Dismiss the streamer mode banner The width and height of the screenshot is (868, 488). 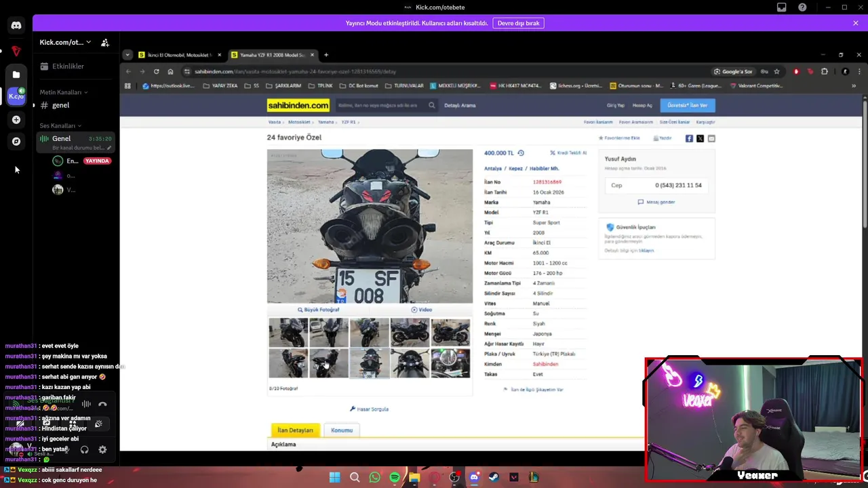coord(856,23)
